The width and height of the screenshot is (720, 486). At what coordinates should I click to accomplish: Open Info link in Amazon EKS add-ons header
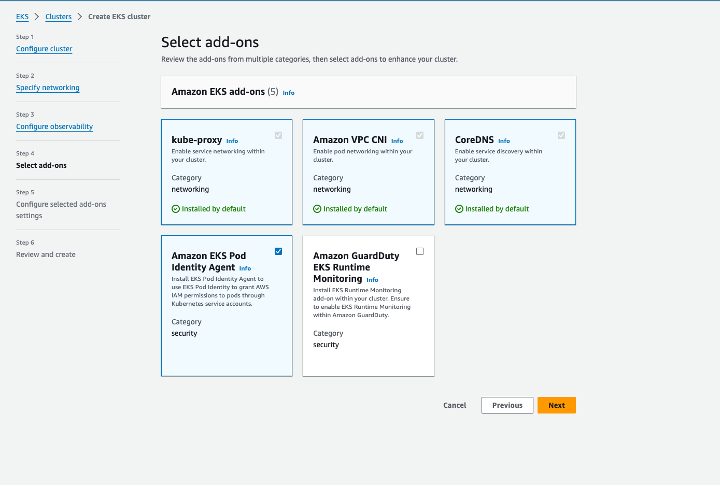288,92
